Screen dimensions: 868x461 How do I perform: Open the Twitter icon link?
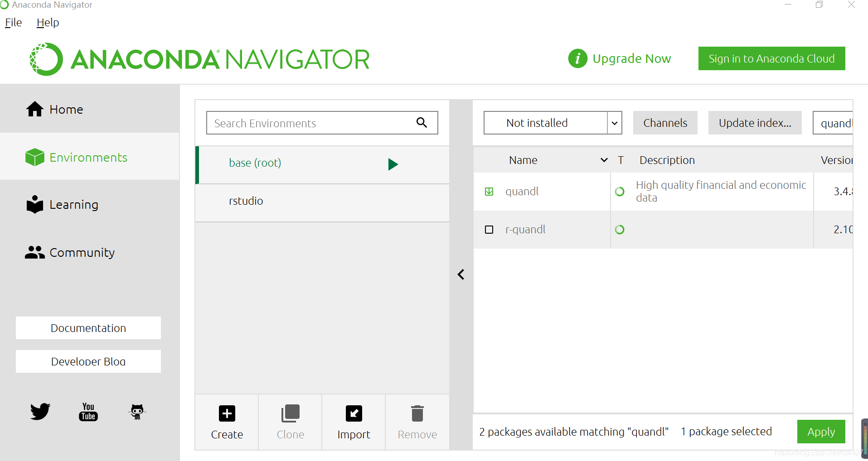[40, 411]
